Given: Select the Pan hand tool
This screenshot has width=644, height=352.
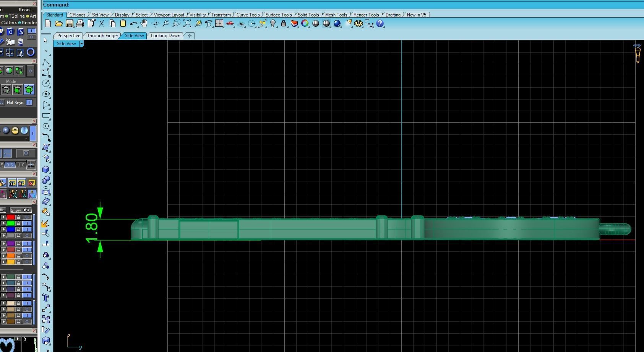Looking at the screenshot, I should coord(144,24).
